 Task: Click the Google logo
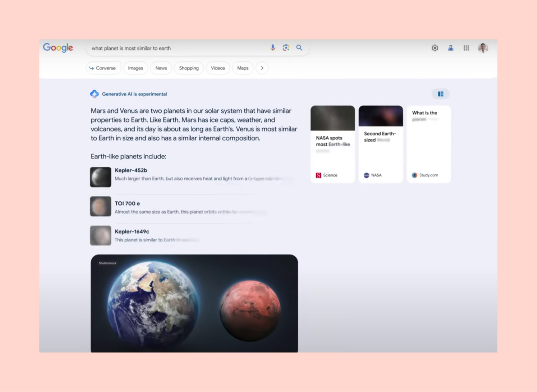pyautogui.click(x=58, y=48)
